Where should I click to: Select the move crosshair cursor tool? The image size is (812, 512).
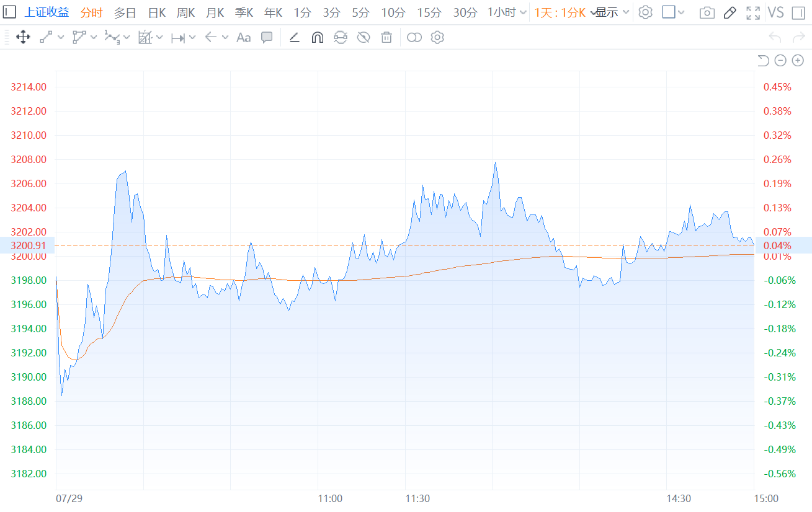23,38
